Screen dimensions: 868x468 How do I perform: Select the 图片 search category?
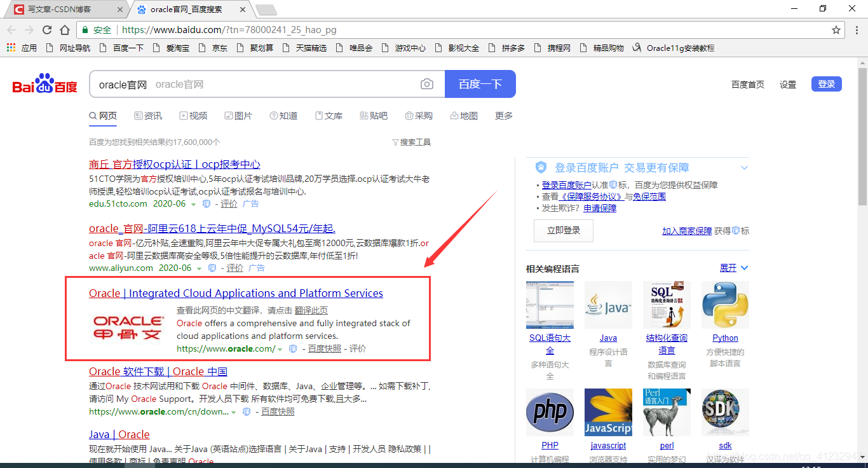(238, 116)
